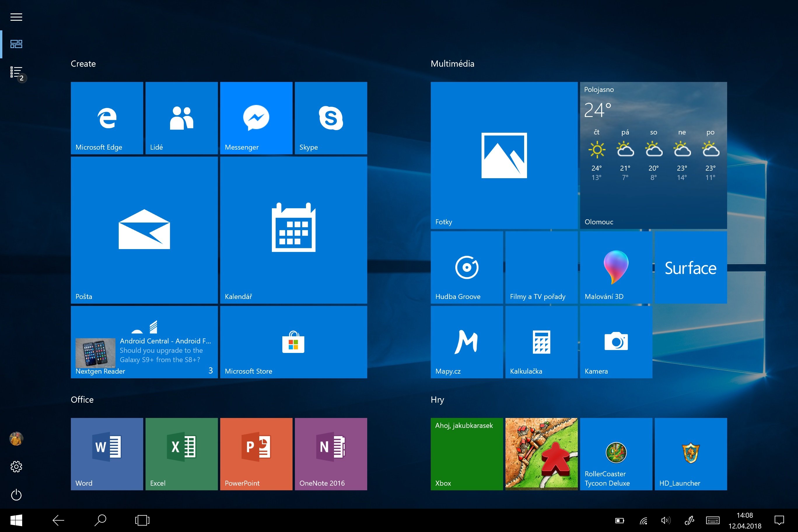Open the power options button
The width and height of the screenshot is (798, 532).
[x=16, y=495]
